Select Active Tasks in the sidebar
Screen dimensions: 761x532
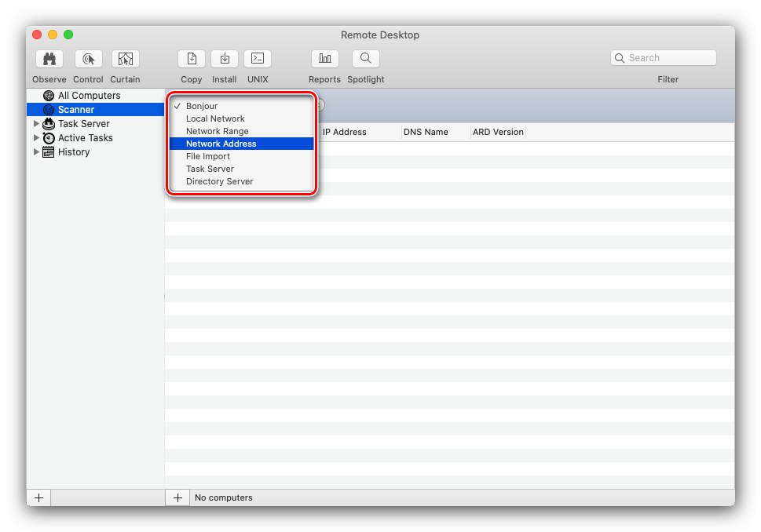(96, 138)
